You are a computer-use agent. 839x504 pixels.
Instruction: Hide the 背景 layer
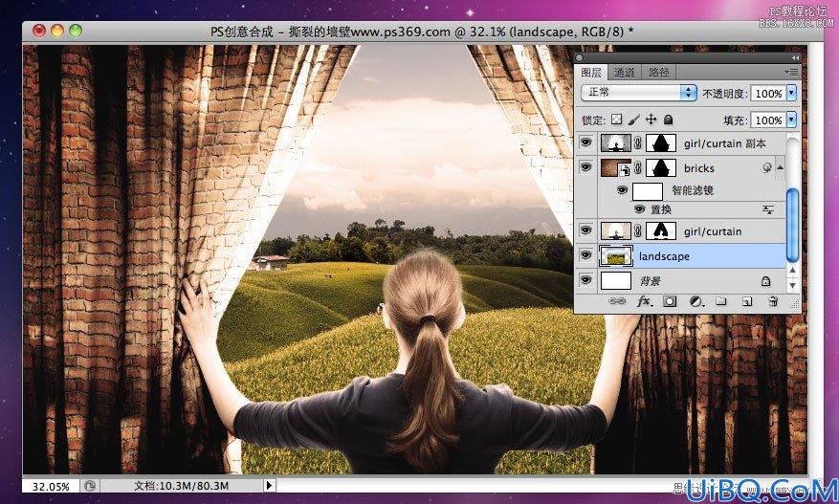tap(585, 280)
